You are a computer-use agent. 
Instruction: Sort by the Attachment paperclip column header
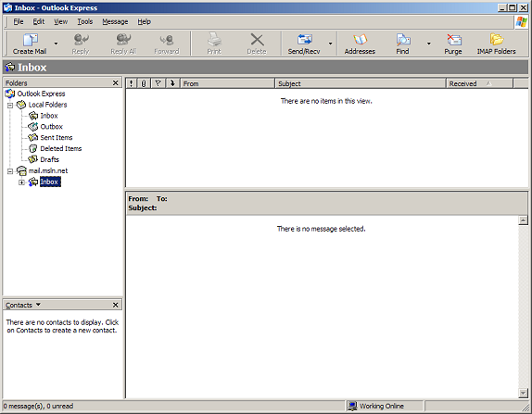point(144,83)
